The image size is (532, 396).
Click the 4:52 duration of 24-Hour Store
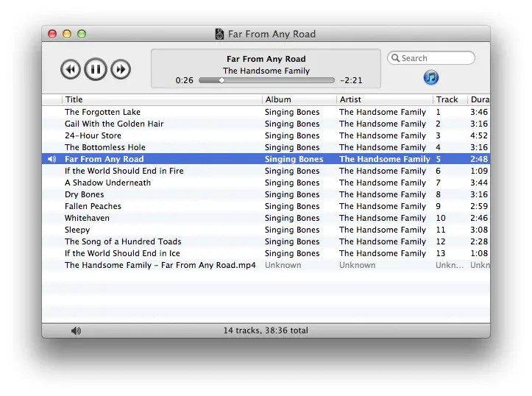[479, 135]
